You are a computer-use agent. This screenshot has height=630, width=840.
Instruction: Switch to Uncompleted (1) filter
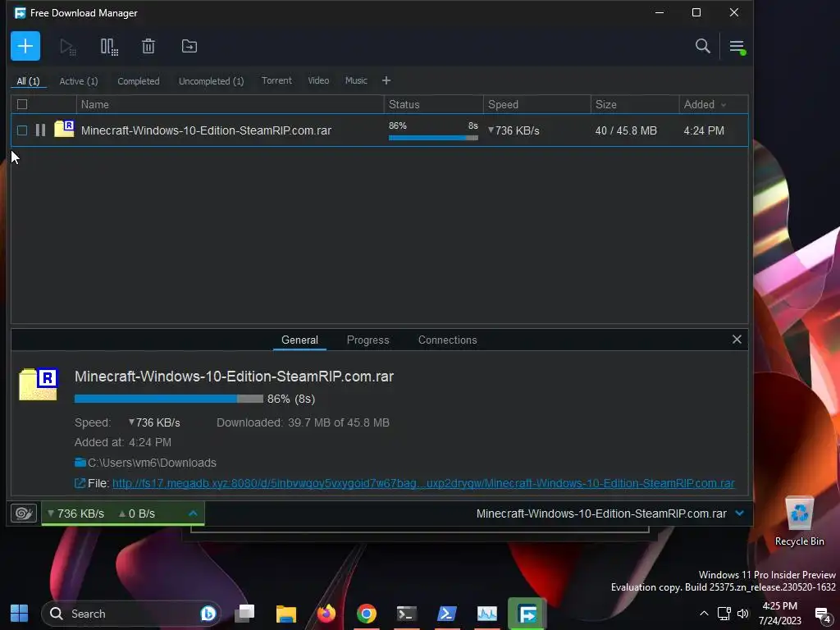211,81
